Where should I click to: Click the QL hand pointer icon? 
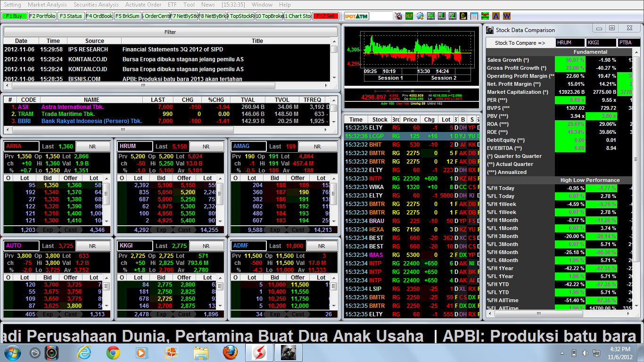tap(398, 16)
